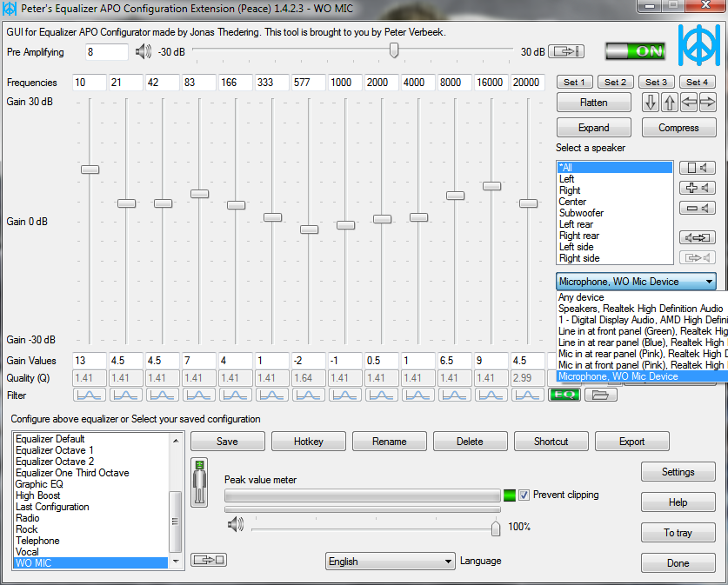Click the shift frequencies left arrow icon
Screen dimensions: 728x585
pyautogui.click(x=688, y=103)
